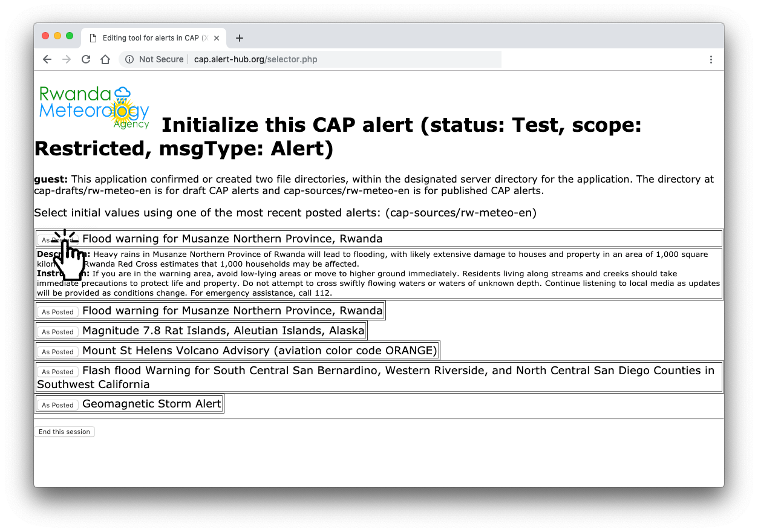Click the Initialize this CAP alert heading
Screen dimensions: 758x532
click(338, 137)
